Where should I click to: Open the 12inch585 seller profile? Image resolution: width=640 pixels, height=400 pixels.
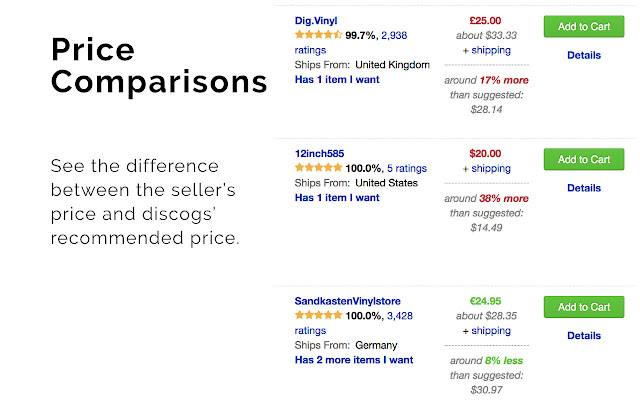click(319, 154)
